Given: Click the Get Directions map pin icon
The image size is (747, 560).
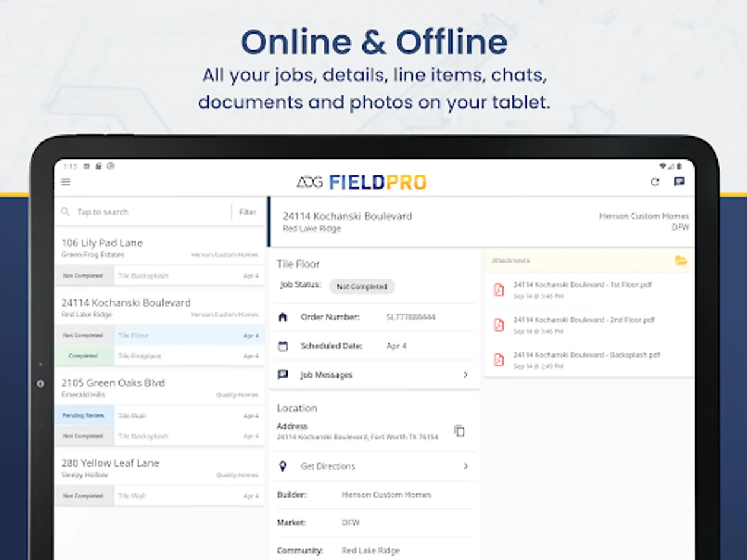Looking at the screenshot, I should tap(283, 466).
